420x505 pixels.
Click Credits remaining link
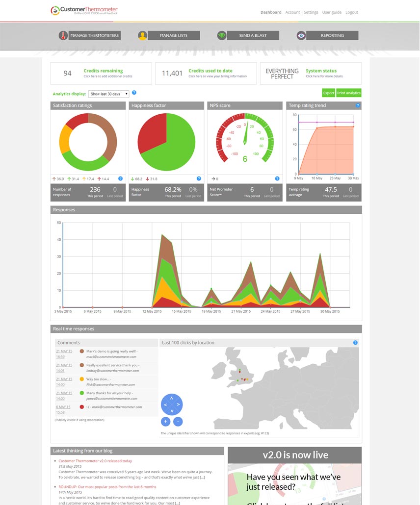[x=103, y=71]
